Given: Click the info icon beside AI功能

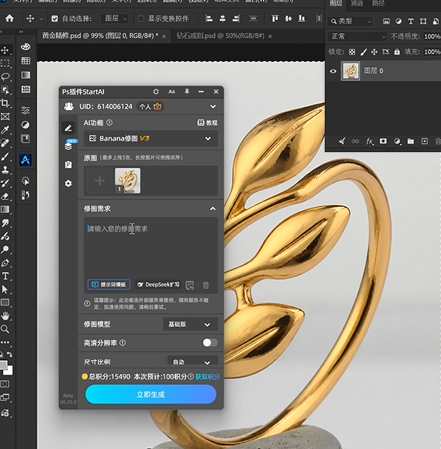Looking at the screenshot, I should pos(109,123).
